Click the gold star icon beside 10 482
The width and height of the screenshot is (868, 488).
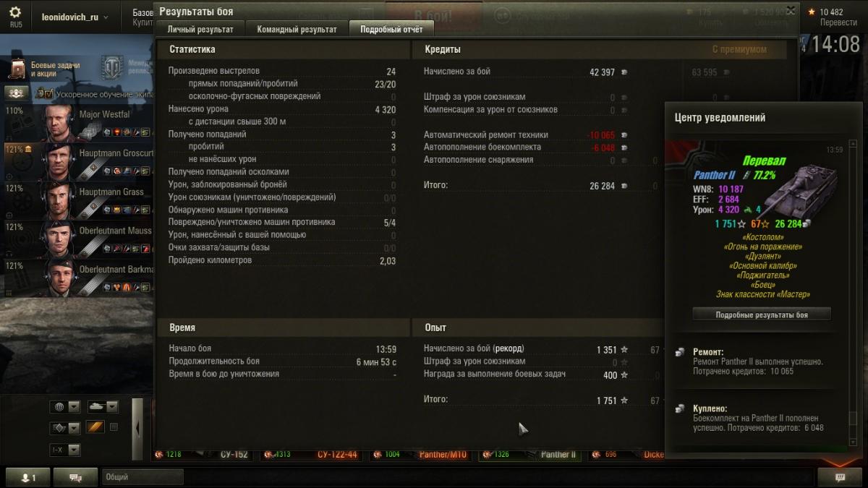click(812, 12)
